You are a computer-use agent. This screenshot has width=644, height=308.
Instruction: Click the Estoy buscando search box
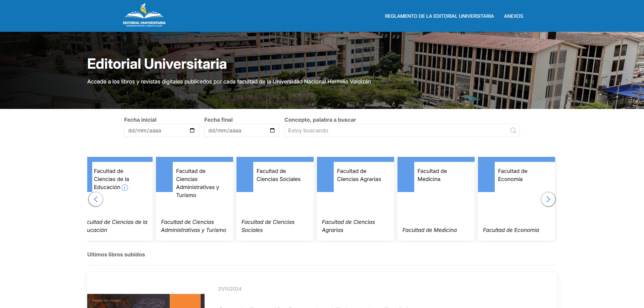point(396,130)
